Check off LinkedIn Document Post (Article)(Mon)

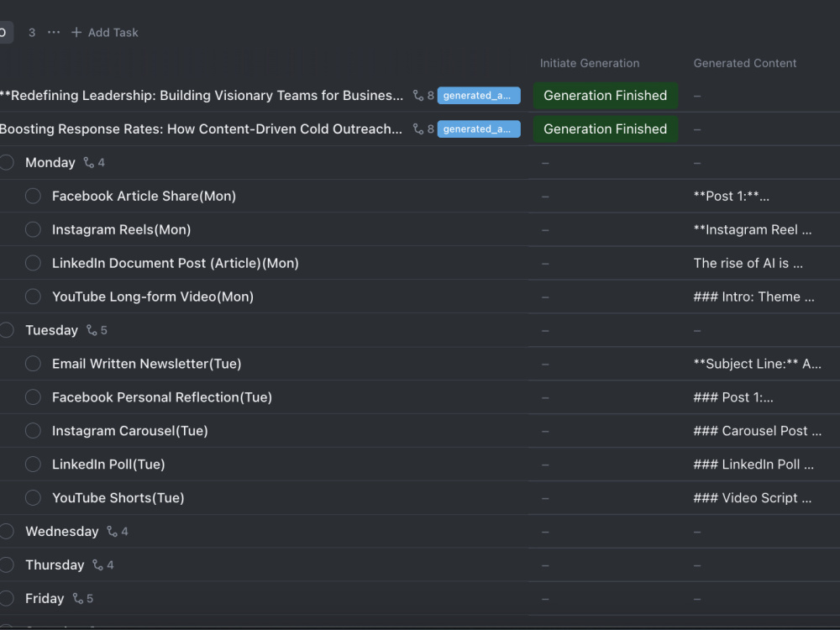point(34,263)
